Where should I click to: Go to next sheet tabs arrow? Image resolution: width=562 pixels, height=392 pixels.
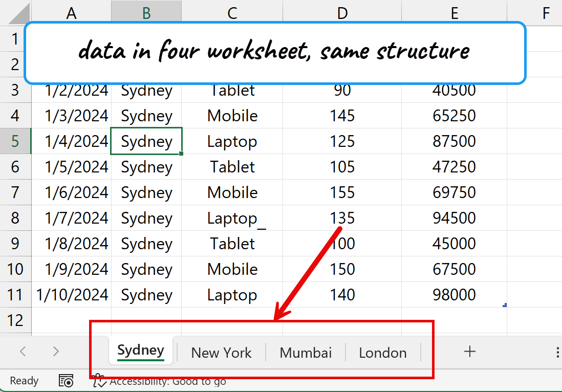point(56,351)
